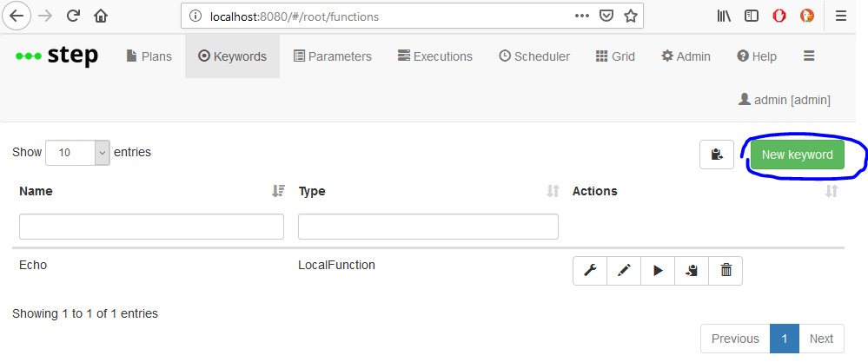868x362 pixels.
Task: Focus the Name filter input field
Action: click(152, 227)
